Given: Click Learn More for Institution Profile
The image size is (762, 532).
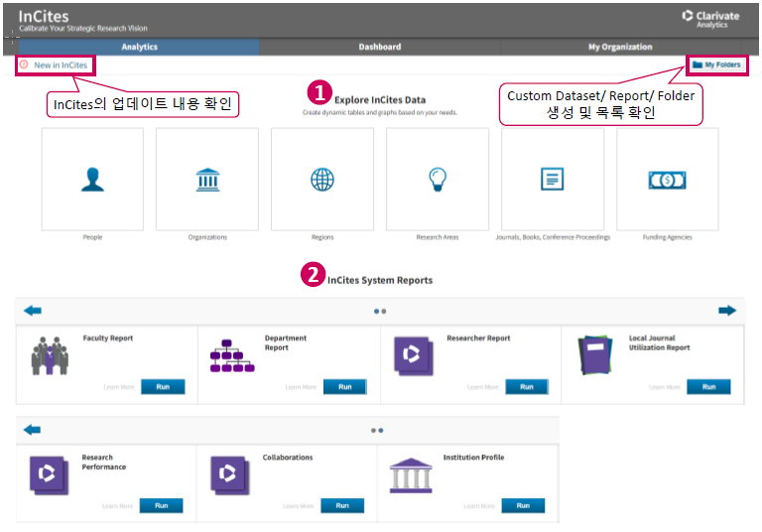Looking at the screenshot, I should tap(479, 506).
